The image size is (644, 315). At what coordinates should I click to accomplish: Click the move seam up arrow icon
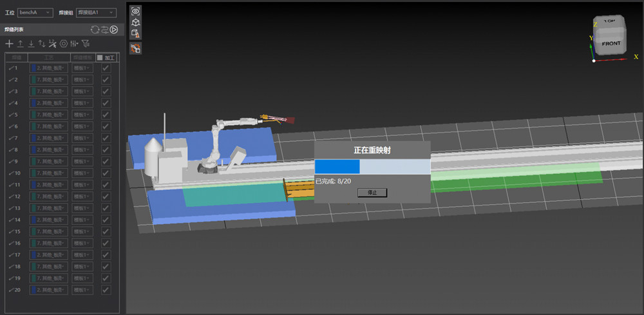[21, 44]
